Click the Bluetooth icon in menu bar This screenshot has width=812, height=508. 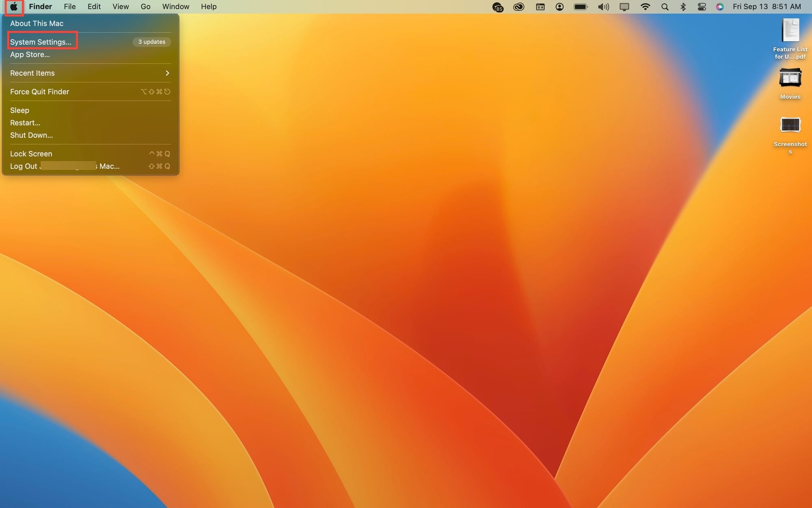click(683, 7)
